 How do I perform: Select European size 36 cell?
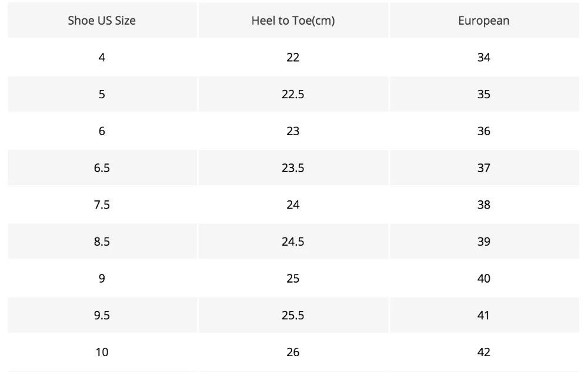click(x=484, y=131)
